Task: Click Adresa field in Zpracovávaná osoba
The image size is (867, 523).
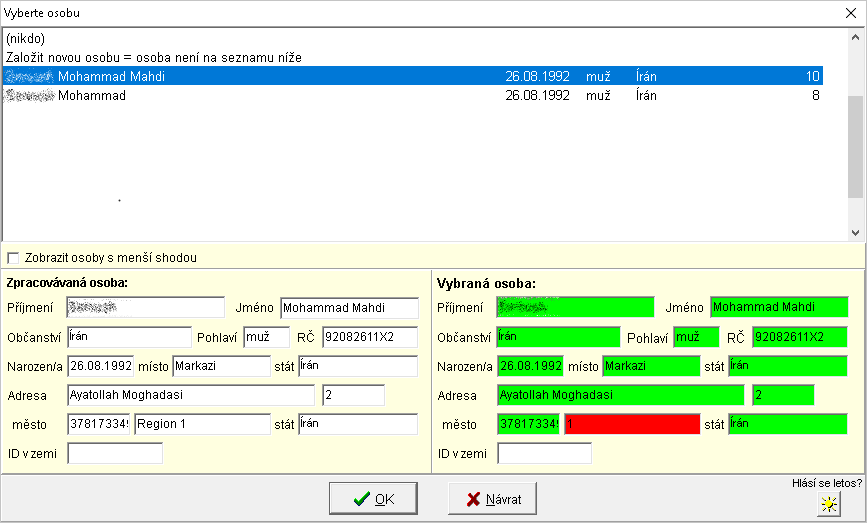Action: pyautogui.click(x=190, y=395)
